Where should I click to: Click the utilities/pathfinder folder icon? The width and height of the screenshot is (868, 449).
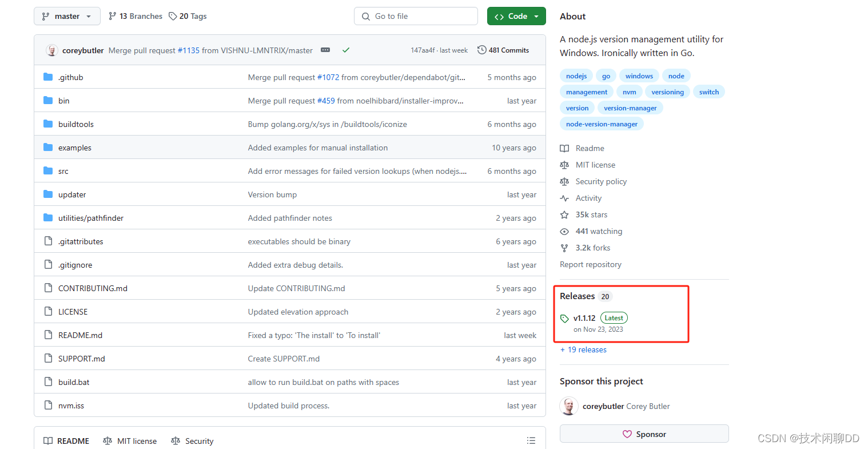click(48, 218)
